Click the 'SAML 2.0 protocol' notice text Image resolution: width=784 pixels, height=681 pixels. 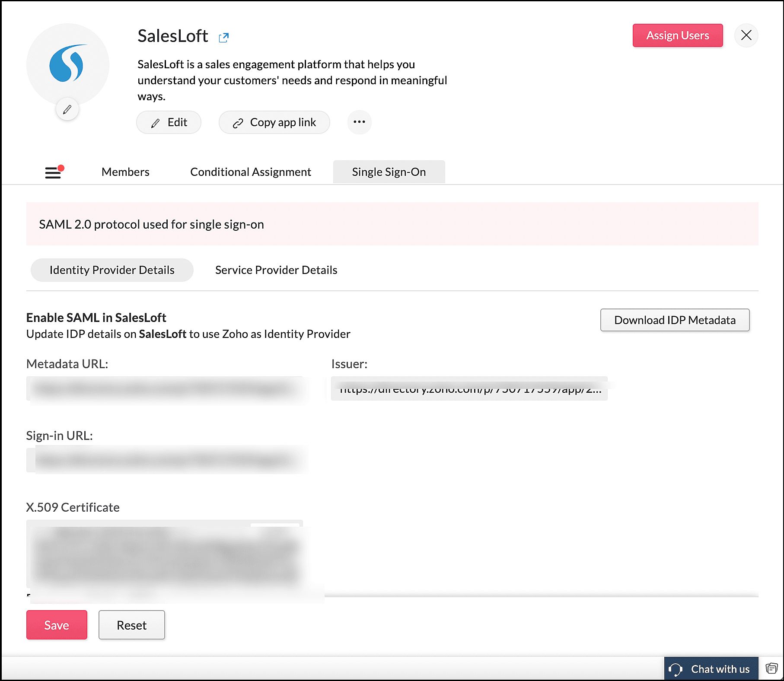pos(151,225)
